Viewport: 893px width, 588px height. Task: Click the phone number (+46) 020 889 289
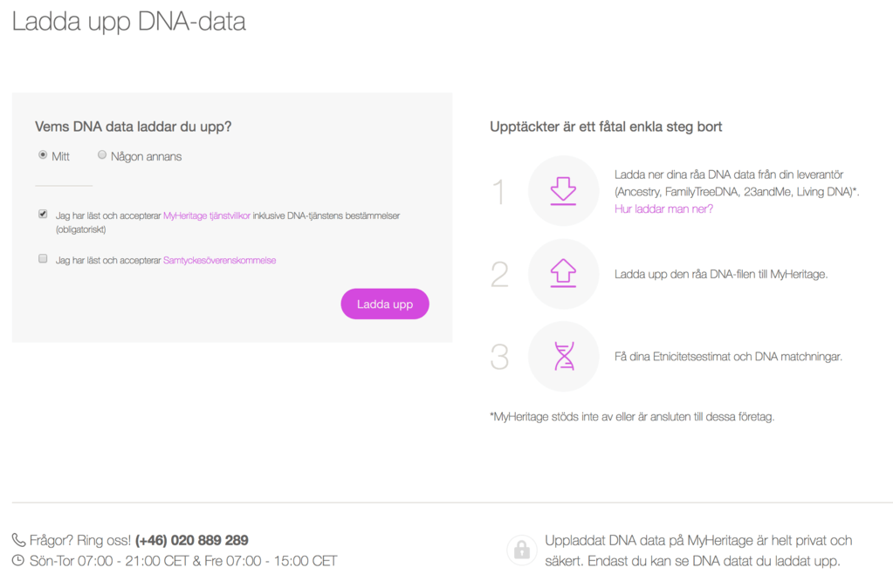(192, 540)
